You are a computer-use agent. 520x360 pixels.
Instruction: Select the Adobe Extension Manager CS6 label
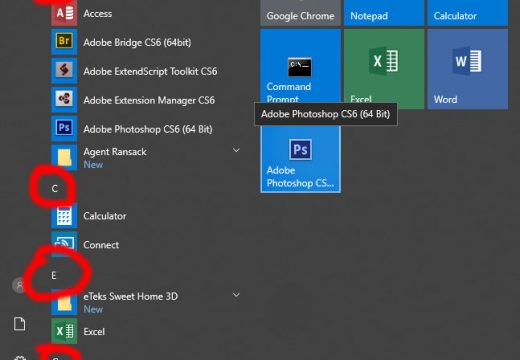[x=149, y=100]
